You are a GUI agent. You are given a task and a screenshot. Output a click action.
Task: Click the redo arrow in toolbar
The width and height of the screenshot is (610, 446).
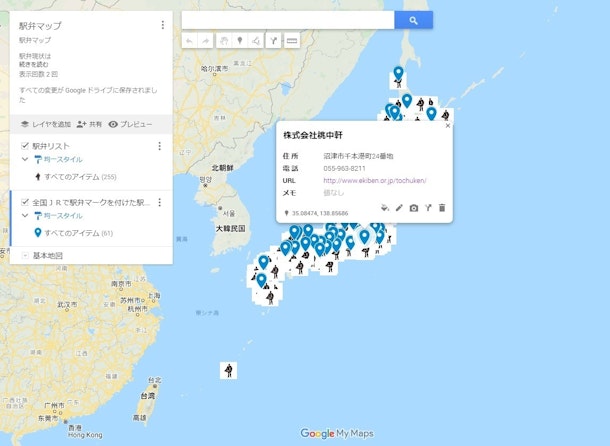pyautogui.click(x=206, y=40)
